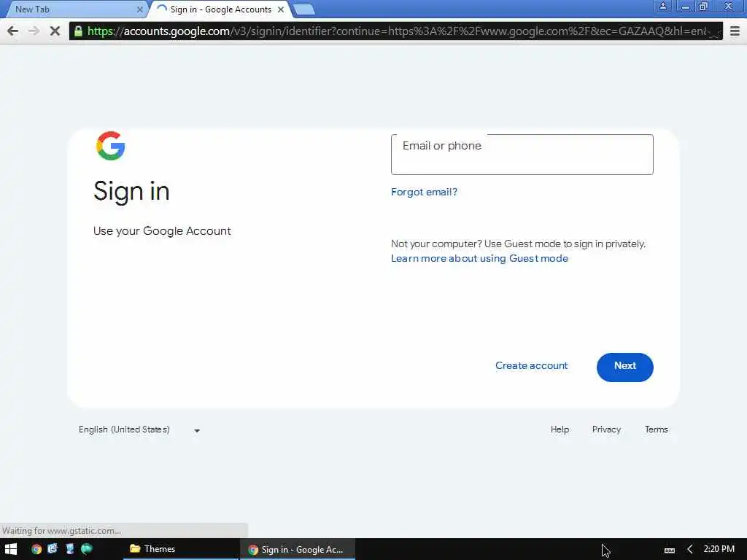Viewport: 747px width, 560px height.
Task: Click the green padlock security icon
Action: [78, 31]
